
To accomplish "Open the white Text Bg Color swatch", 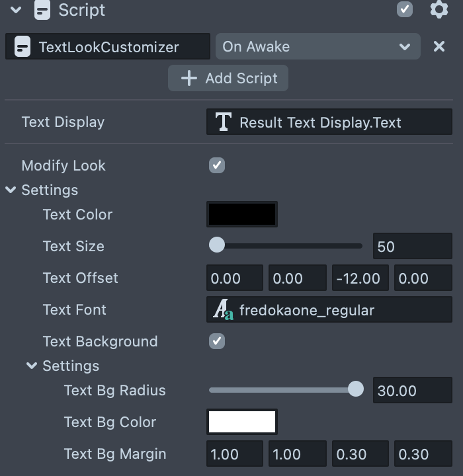I will (242, 422).
